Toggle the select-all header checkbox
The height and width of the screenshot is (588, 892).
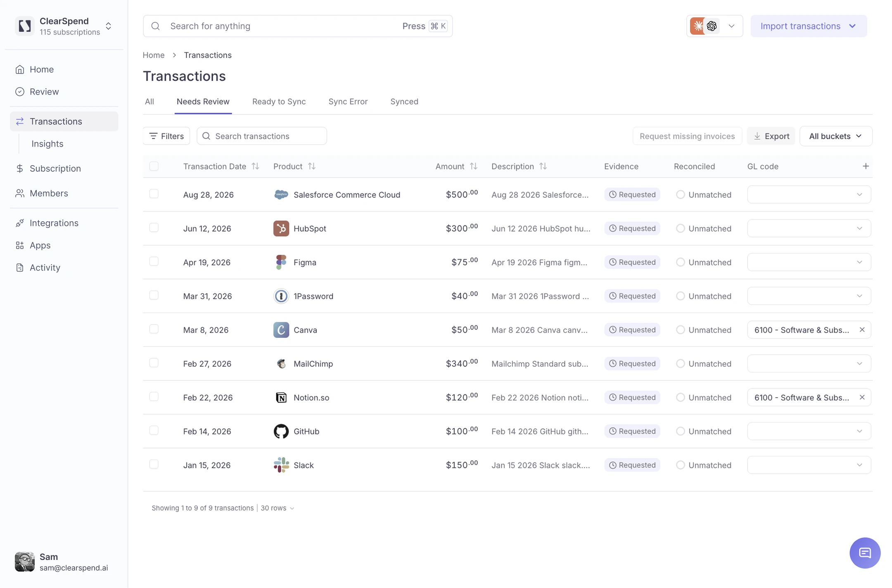[x=154, y=166]
